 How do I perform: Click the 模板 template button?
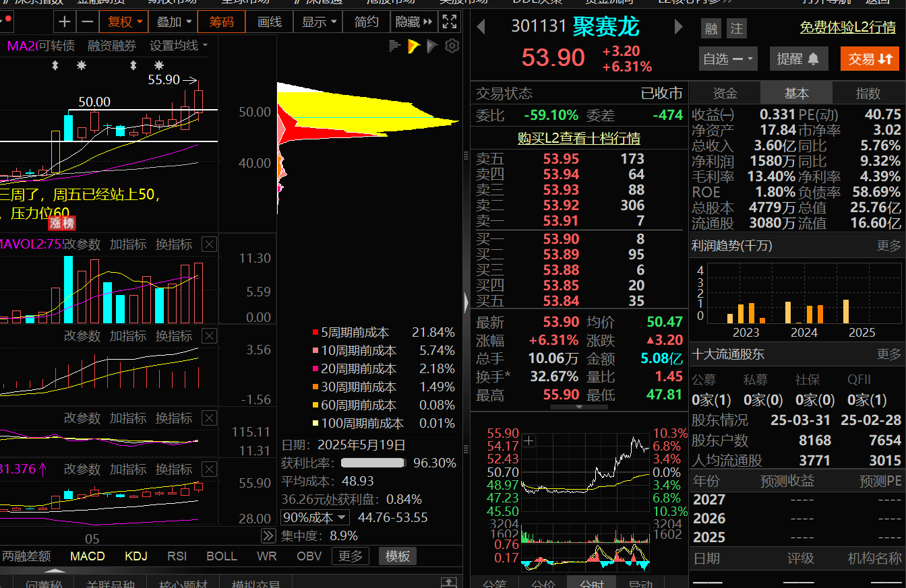(x=397, y=556)
